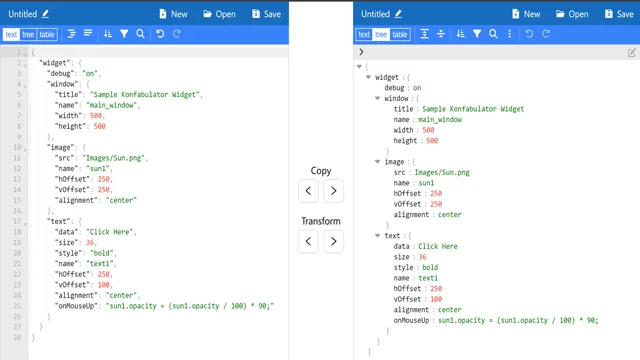
Task: Compact JSON in left panel toolbar
Action: tap(88, 34)
